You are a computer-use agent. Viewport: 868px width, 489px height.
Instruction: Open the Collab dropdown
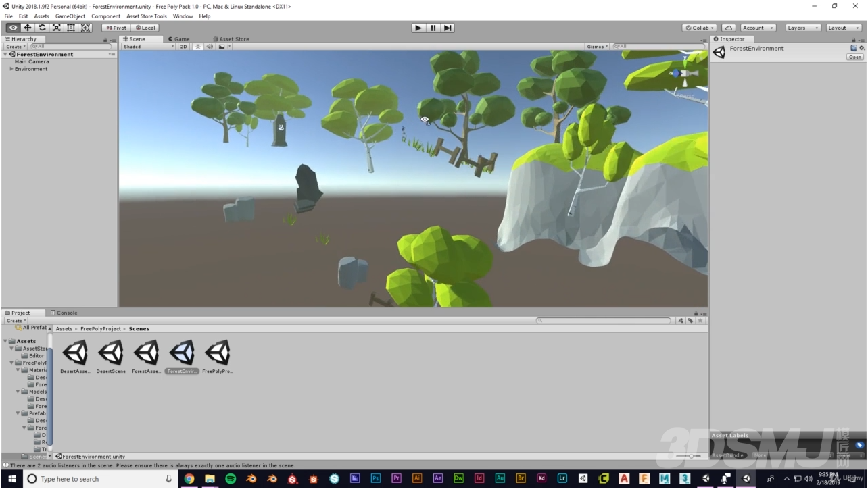tap(700, 28)
